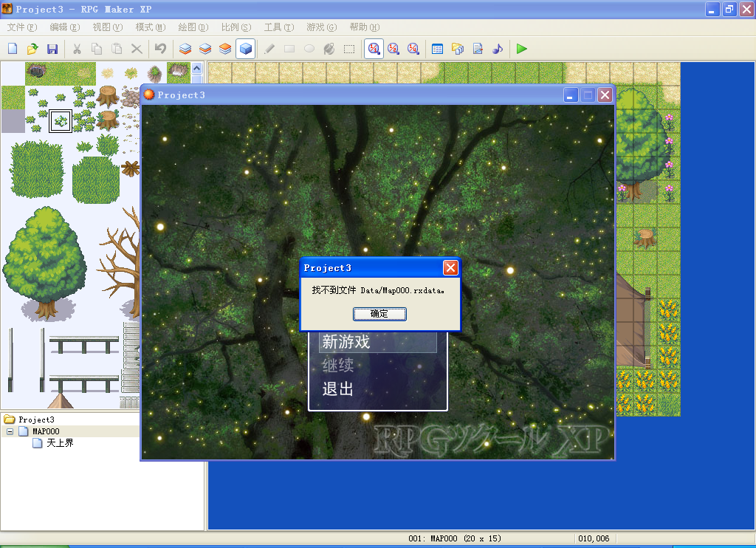
Task: Open the 工具 (Tools) menu
Action: point(278,27)
